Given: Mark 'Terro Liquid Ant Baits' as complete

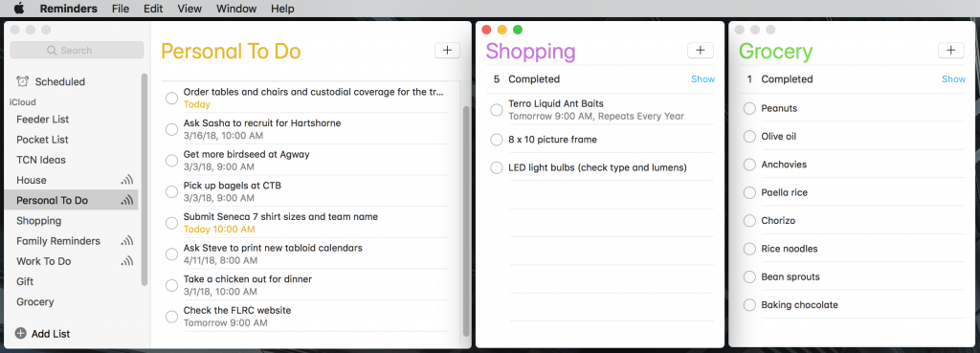Looking at the screenshot, I should 497,110.
